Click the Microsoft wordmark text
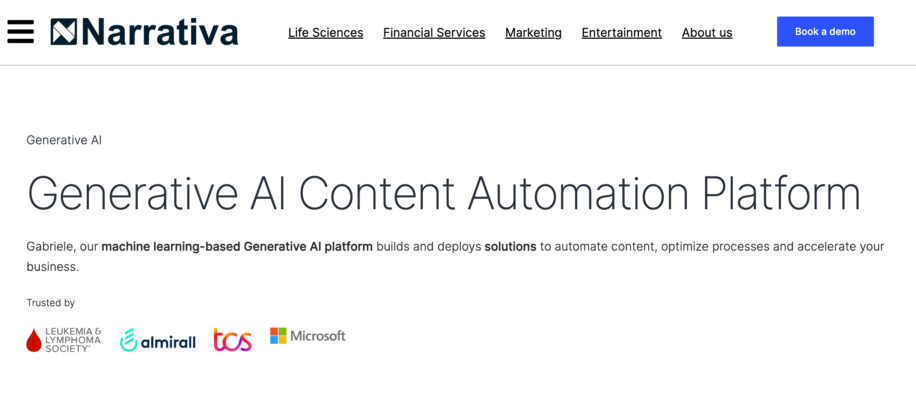 pyautogui.click(x=318, y=336)
